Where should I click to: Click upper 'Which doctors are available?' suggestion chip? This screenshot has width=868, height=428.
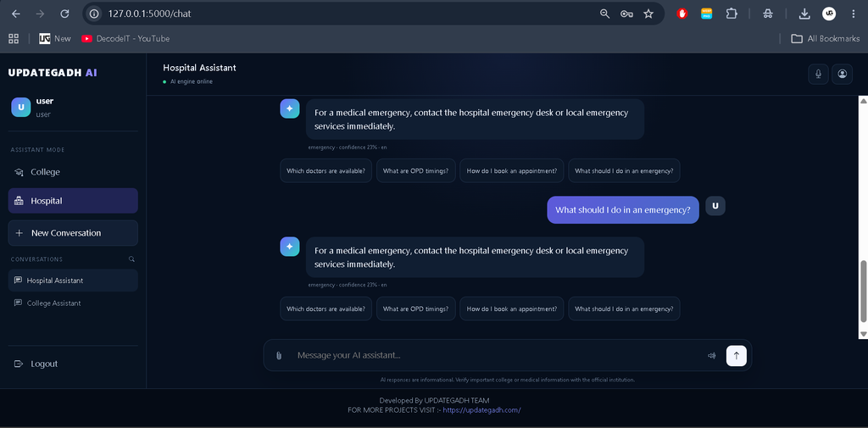click(325, 170)
